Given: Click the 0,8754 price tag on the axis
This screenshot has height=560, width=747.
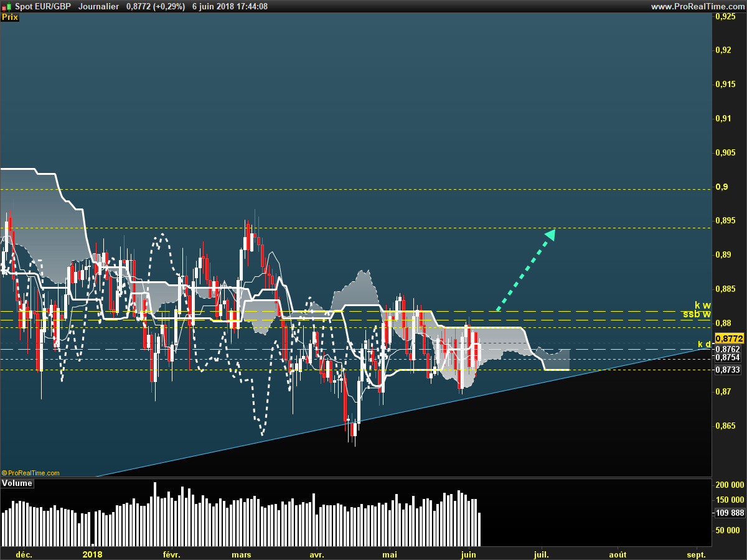Looking at the screenshot, I should [728, 358].
